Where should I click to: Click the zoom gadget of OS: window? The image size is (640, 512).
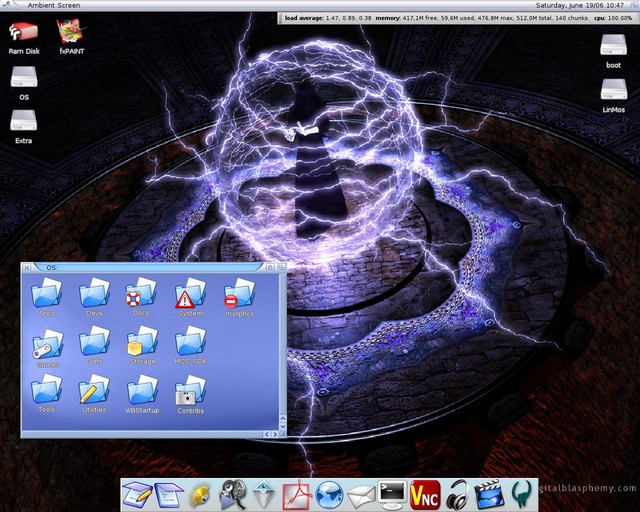pos(281,267)
